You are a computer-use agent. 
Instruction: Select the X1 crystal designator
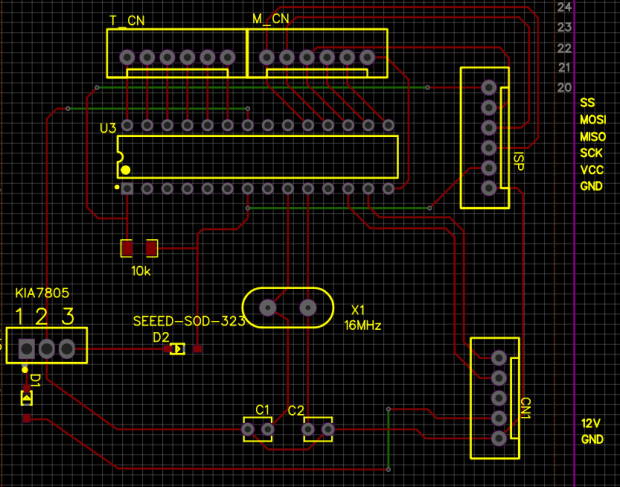point(358,310)
